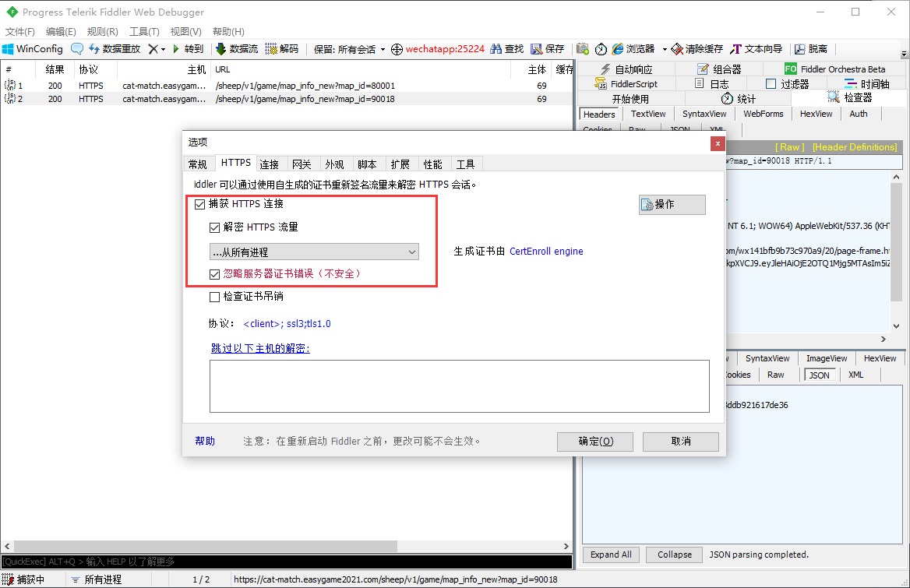The width and height of the screenshot is (910, 588).
Task: Open Fiddler Orchestra Beta tab
Action: [834, 69]
